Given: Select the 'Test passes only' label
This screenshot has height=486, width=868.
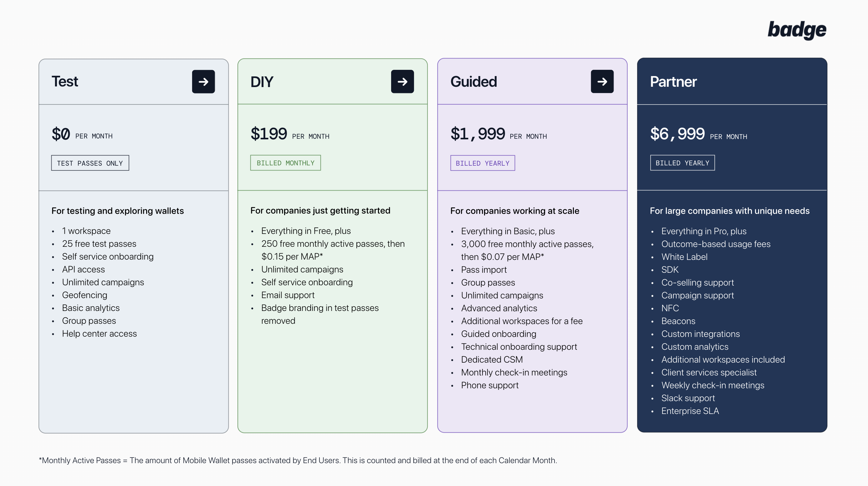Looking at the screenshot, I should (x=90, y=163).
